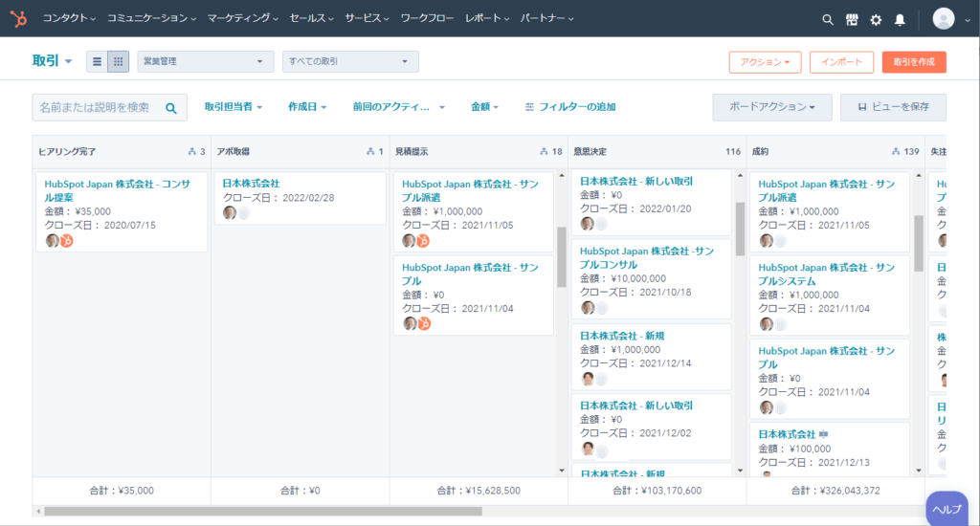Open the レポート menu
Image resolution: width=980 pixels, height=526 pixels.
[x=487, y=19]
